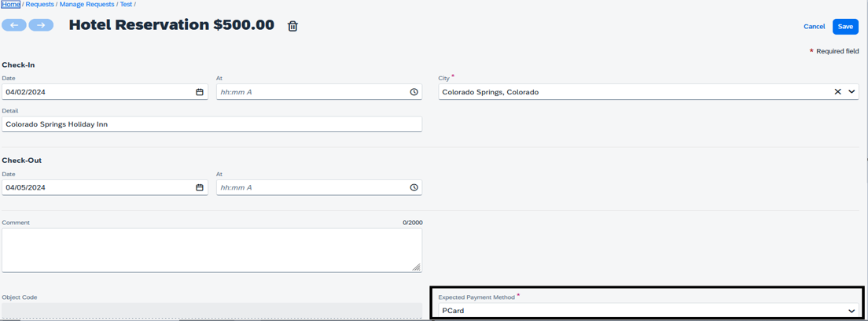The image size is (868, 321).
Task: Open Check-In date calendar picker
Action: 200,92
